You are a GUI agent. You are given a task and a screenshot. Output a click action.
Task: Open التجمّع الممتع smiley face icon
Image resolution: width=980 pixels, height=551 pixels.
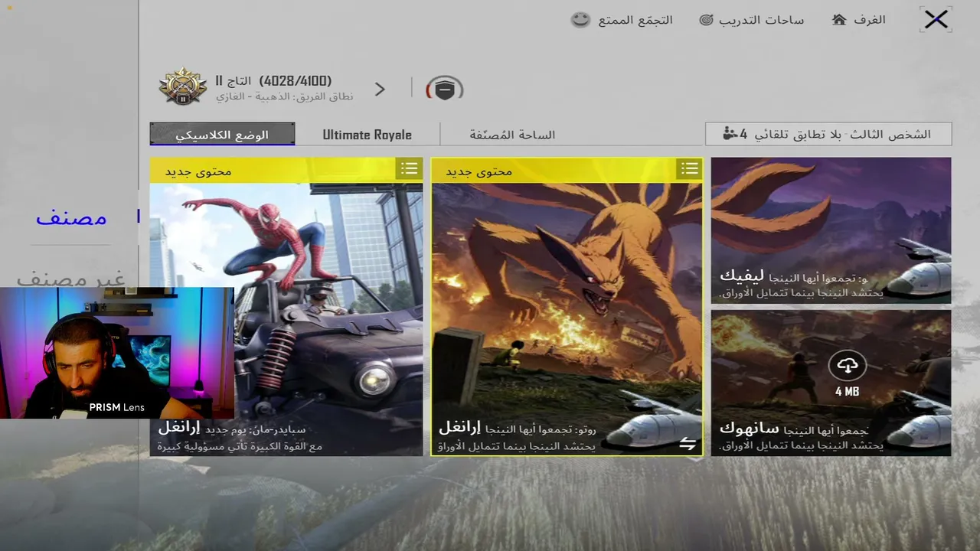[x=581, y=20]
